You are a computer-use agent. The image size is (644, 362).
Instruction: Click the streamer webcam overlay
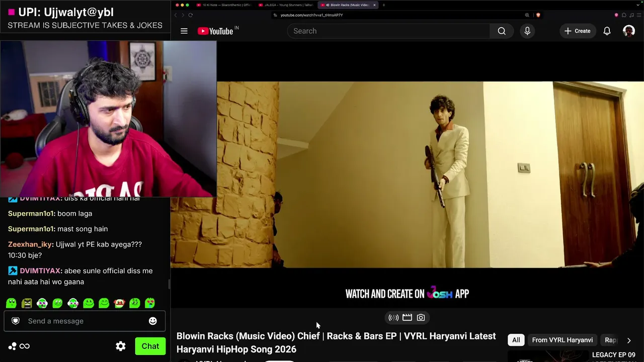[x=108, y=119]
